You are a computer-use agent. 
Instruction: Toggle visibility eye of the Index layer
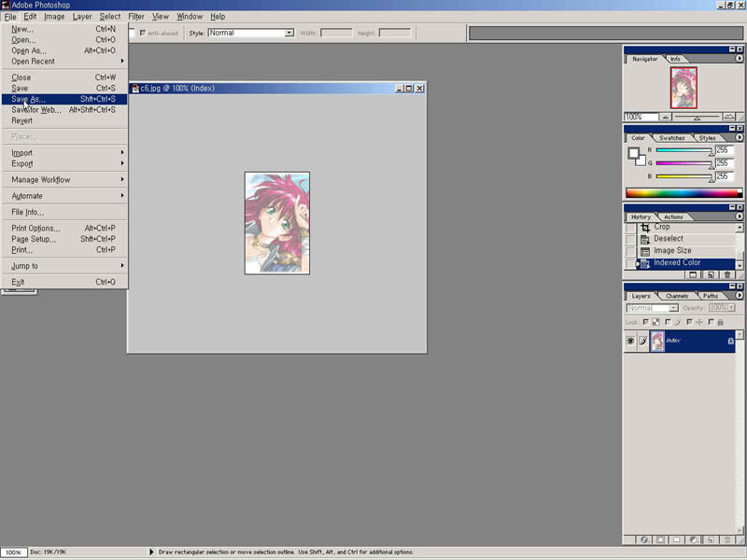click(630, 341)
